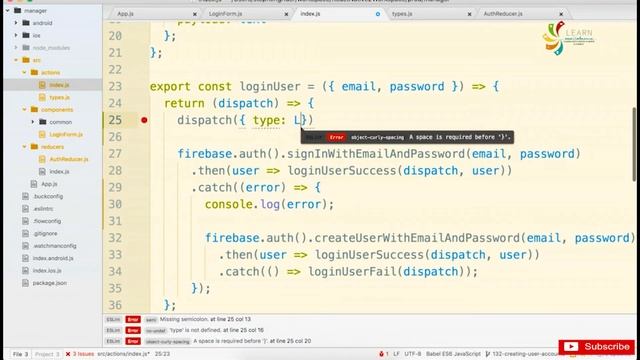Place cursor on loginUser in line 23
This screenshot has width=640, height=360.
coord(270,87)
